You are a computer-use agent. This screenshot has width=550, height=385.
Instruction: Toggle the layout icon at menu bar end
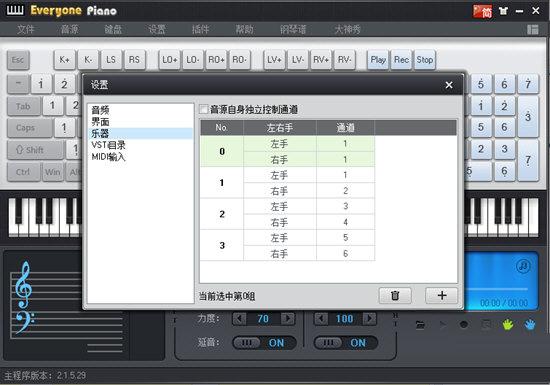pyautogui.click(x=532, y=29)
